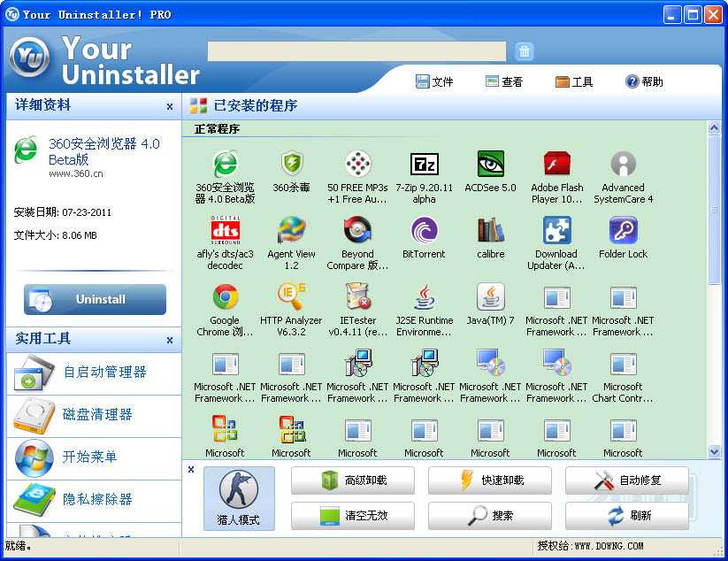The image size is (728, 561).
Task: Click the Uninstall button
Action: point(94,299)
